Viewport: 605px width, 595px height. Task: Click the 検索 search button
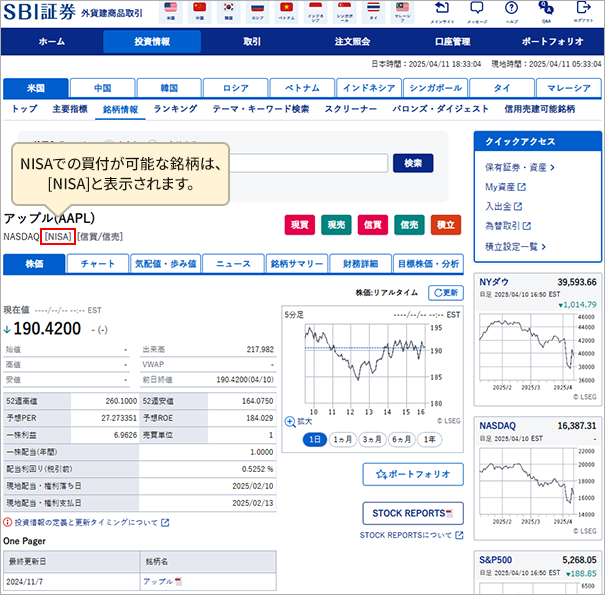413,163
